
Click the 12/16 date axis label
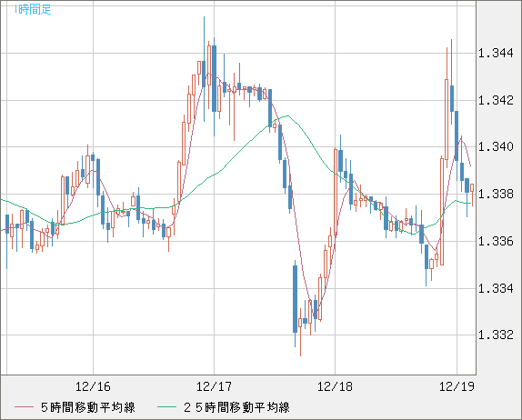click(93, 386)
